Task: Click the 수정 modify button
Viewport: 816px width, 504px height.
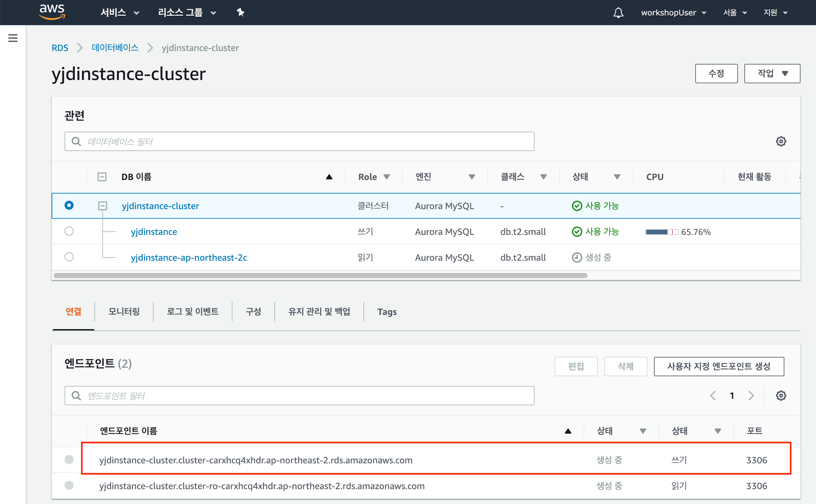Action: [x=716, y=73]
